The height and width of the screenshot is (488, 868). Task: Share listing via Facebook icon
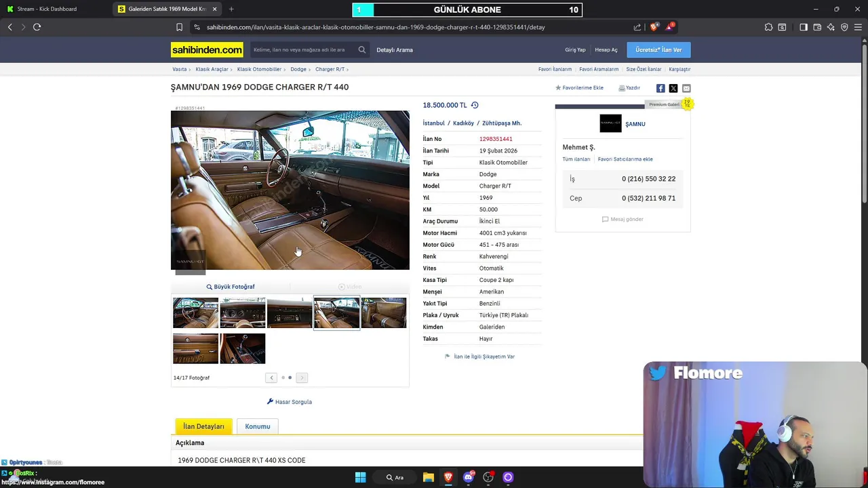tap(660, 88)
